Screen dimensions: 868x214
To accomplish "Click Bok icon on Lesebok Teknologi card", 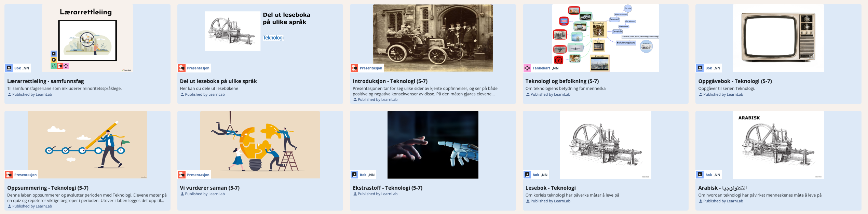I will click(x=527, y=175).
